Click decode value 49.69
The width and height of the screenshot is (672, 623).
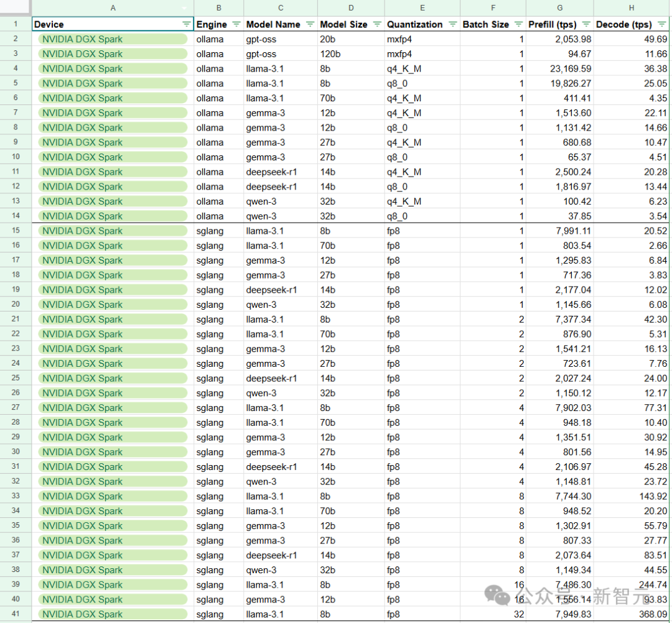tap(632, 39)
